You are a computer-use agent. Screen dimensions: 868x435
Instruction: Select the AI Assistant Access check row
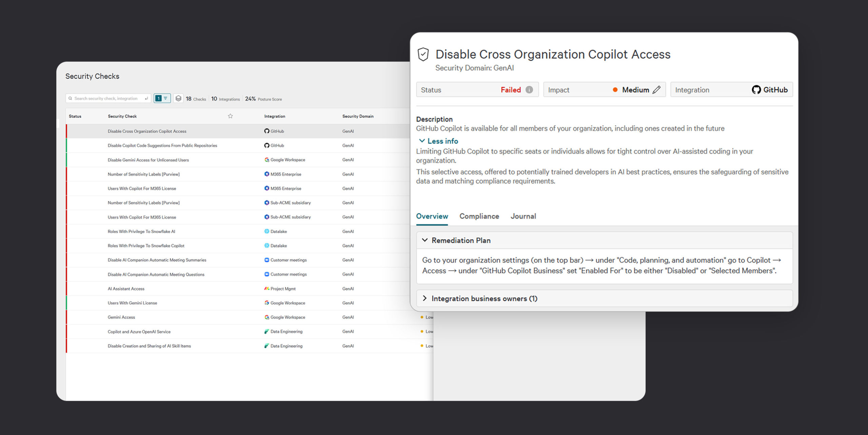coord(126,289)
